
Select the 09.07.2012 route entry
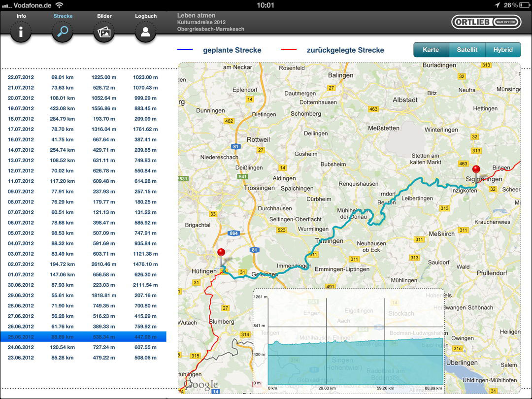tap(83, 191)
